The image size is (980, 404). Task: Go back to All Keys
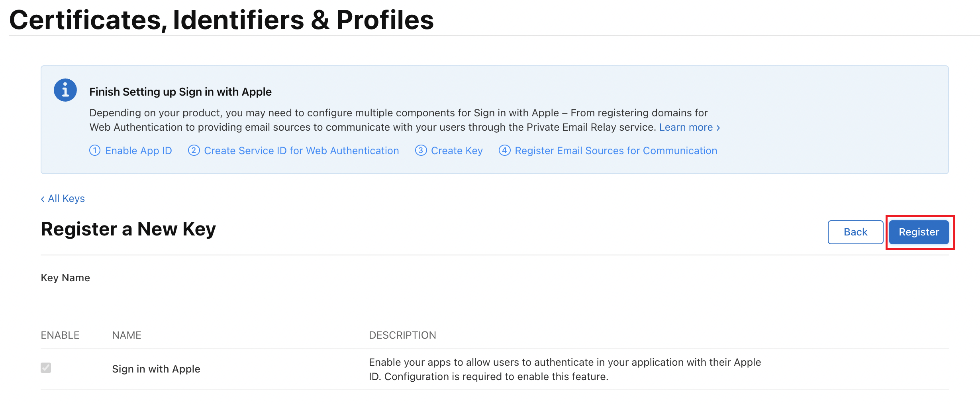[x=63, y=198]
